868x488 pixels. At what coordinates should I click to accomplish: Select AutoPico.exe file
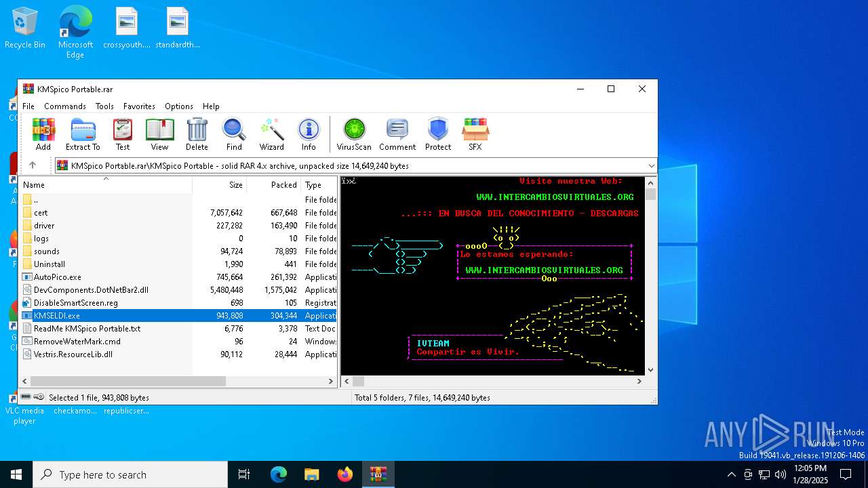click(178, 277)
